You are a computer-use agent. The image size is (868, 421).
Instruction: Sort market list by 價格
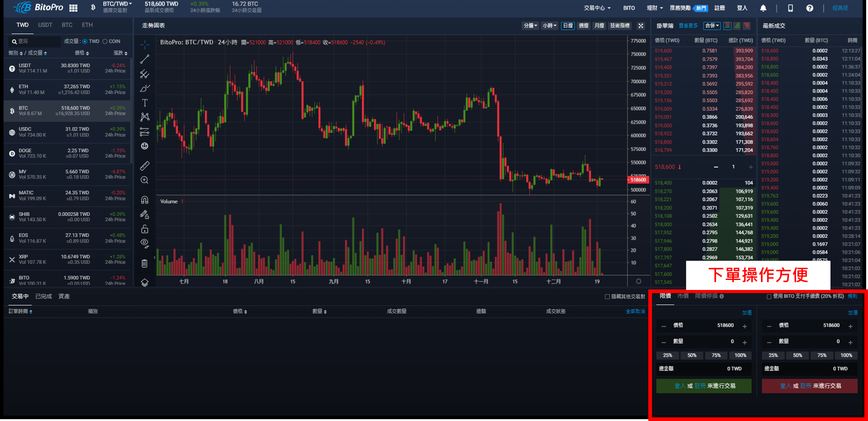point(82,53)
